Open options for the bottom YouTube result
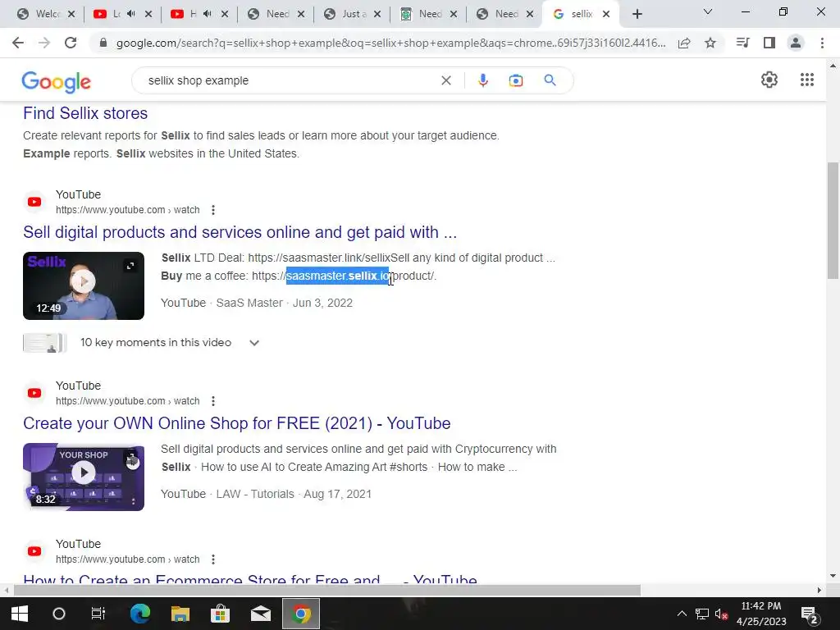The width and height of the screenshot is (840, 630). click(x=213, y=559)
